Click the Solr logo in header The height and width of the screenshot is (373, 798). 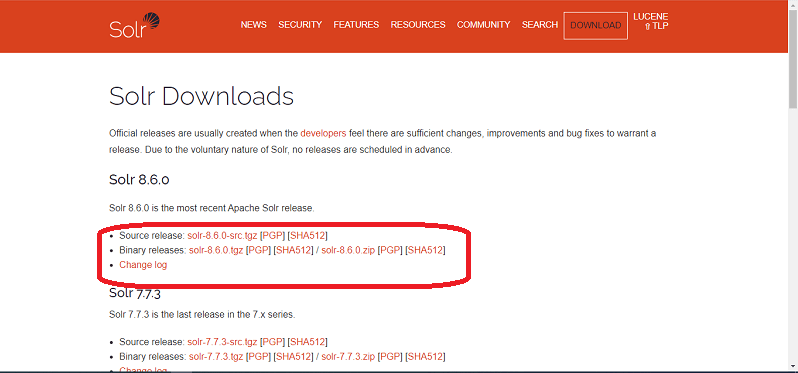coord(134,26)
